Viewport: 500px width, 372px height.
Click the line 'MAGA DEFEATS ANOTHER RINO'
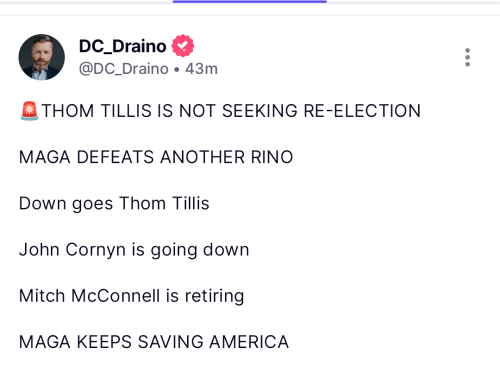[156, 157]
